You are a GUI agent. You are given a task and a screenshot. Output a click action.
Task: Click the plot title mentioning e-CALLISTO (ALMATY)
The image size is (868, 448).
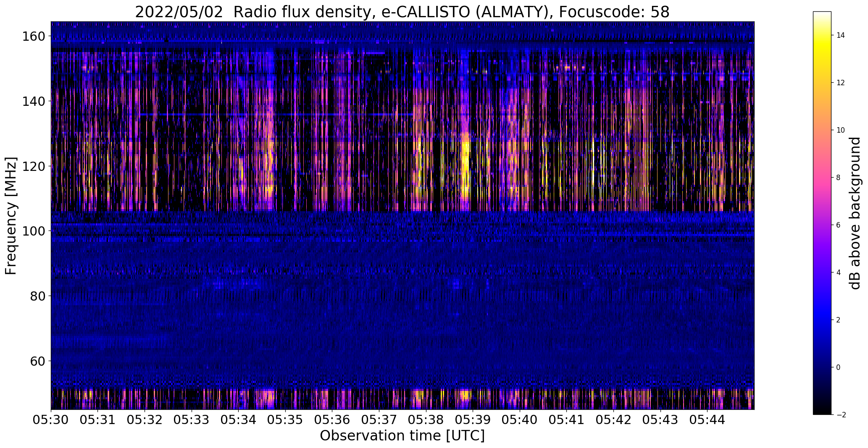[402, 12]
